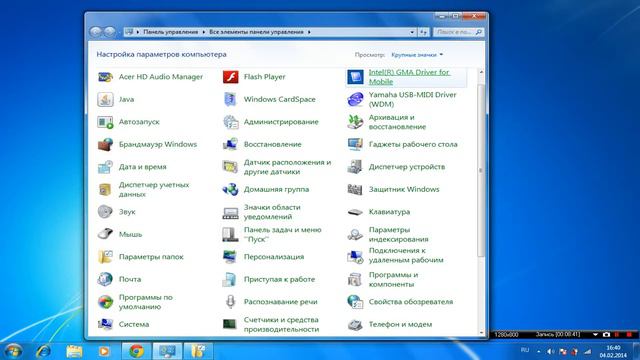Screen dimensions: 640x360
Task: Open the Крупные значки view dropdown
Action: (x=417, y=55)
